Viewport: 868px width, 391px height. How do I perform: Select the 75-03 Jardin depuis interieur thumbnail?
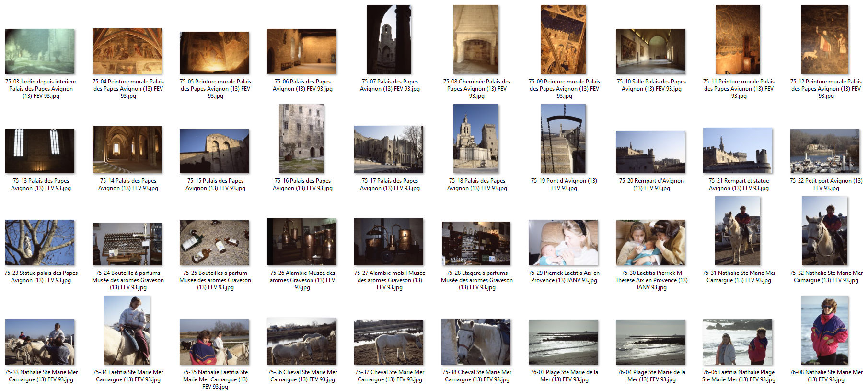(x=40, y=51)
